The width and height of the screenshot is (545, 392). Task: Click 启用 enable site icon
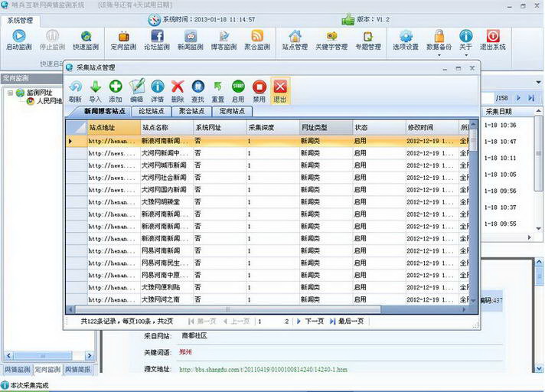click(238, 91)
